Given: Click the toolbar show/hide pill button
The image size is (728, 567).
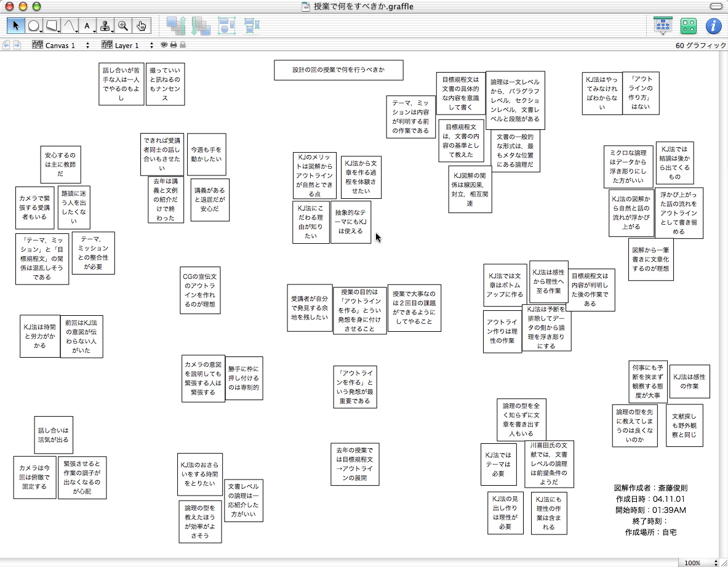Looking at the screenshot, I should pyautogui.click(x=716, y=6).
